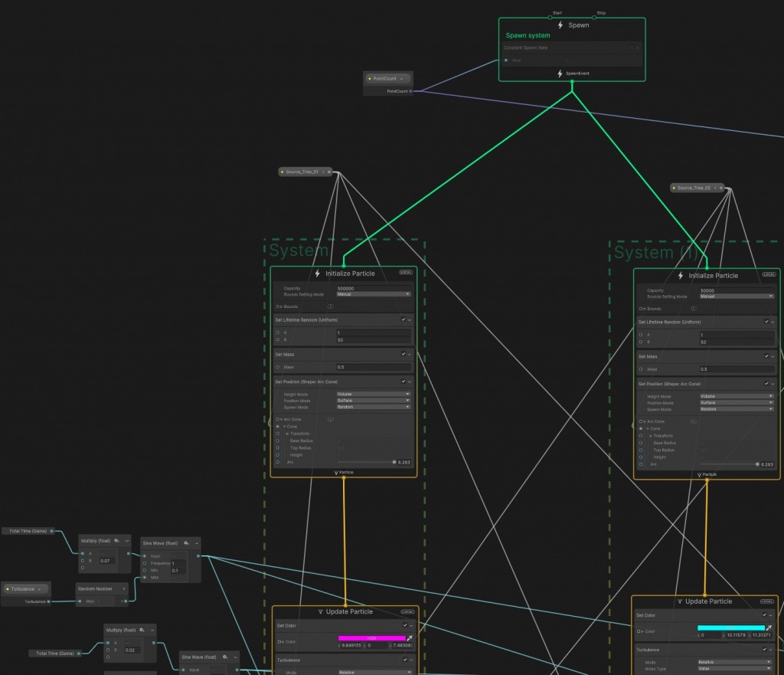Click the eyedropper beside the cyan color
Image resolution: width=784 pixels, height=675 pixels.
[x=769, y=628]
